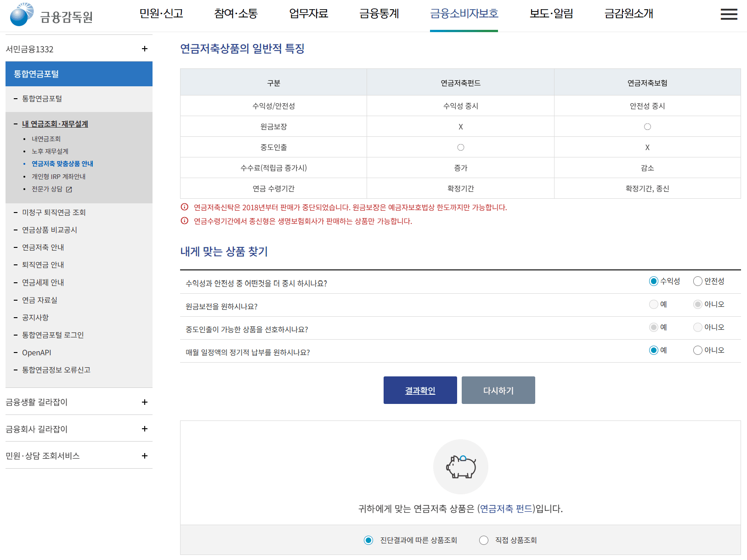Screen dimensions: 747x560
Task: Open the 금융통계 top menu
Action: tap(379, 14)
